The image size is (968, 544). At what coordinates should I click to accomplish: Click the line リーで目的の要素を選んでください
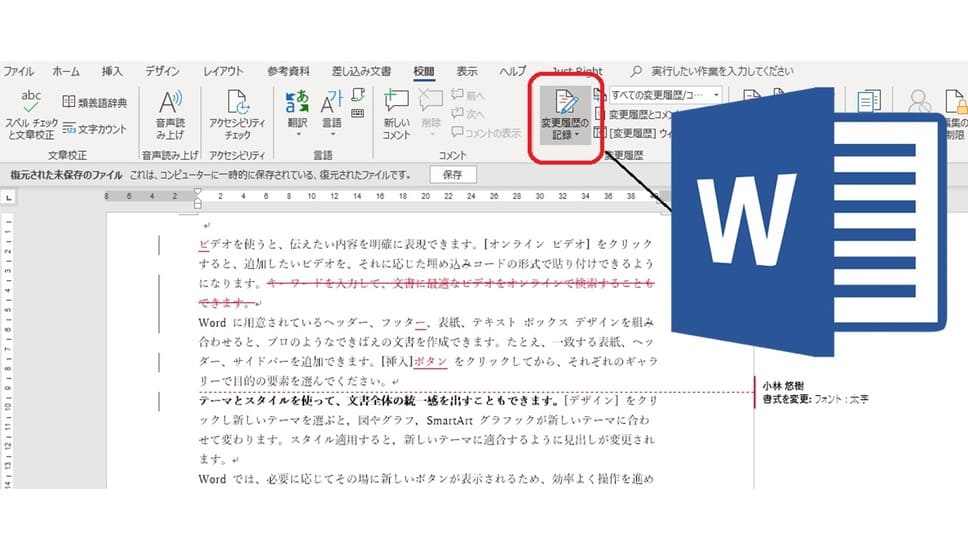(298, 380)
